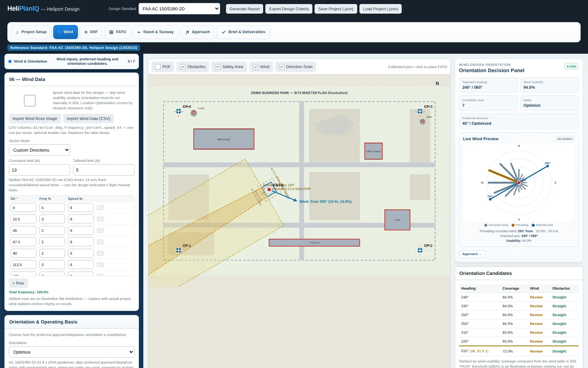Toggle the Obstacles layer checkbox

click(183, 67)
